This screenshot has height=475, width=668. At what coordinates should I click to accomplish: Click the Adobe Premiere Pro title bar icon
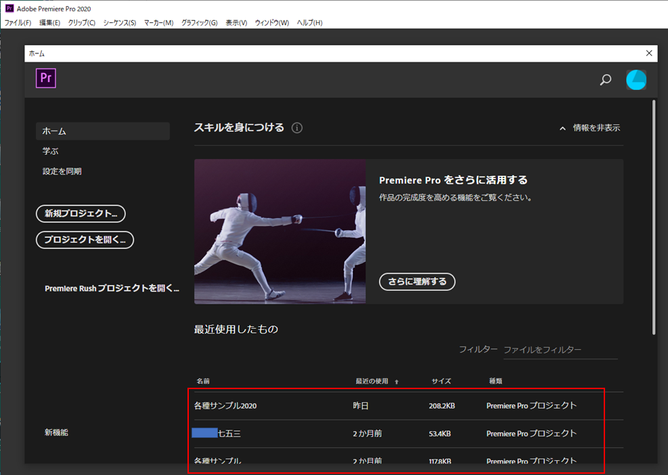(x=9, y=8)
